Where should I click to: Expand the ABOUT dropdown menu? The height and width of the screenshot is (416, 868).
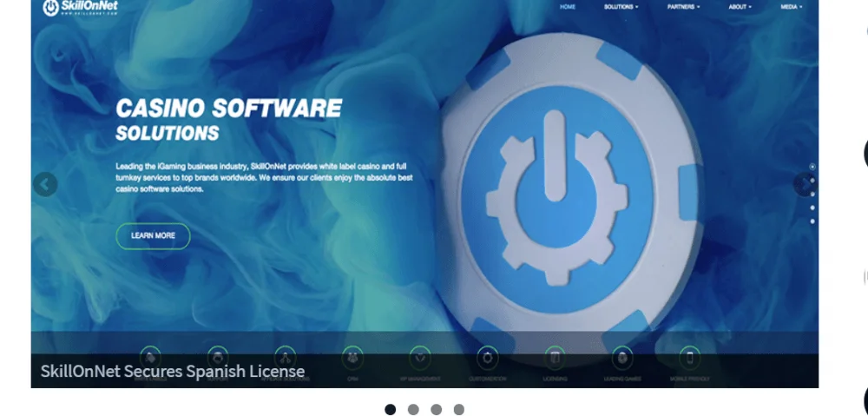tap(740, 7)
